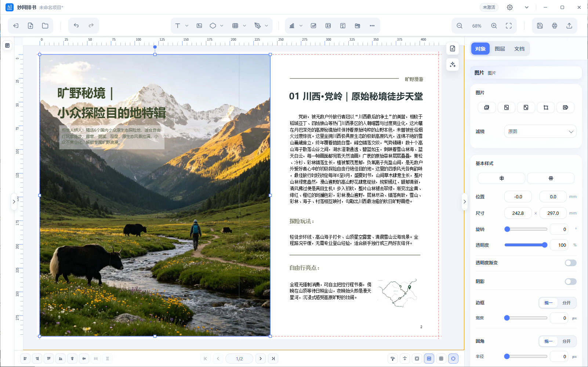Print the document
Screen dimensions: 588x367
[555, 26]
